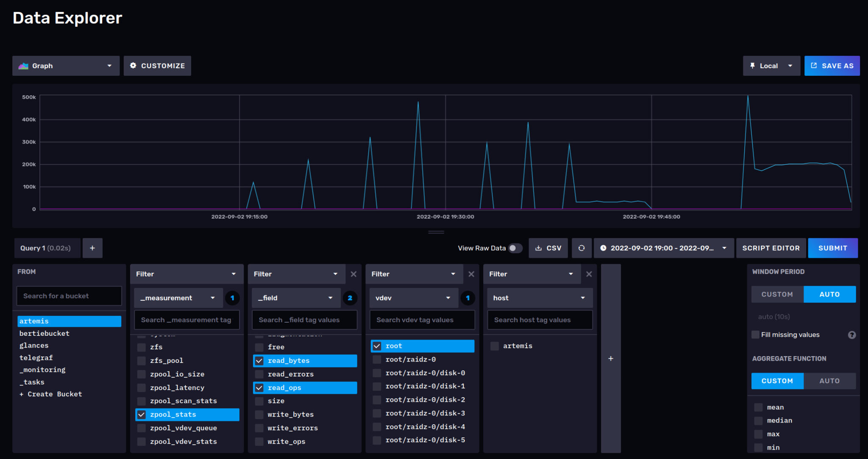Add a new query with the plus icon
The width and height of the screenshot is (868, 459).
92,248
